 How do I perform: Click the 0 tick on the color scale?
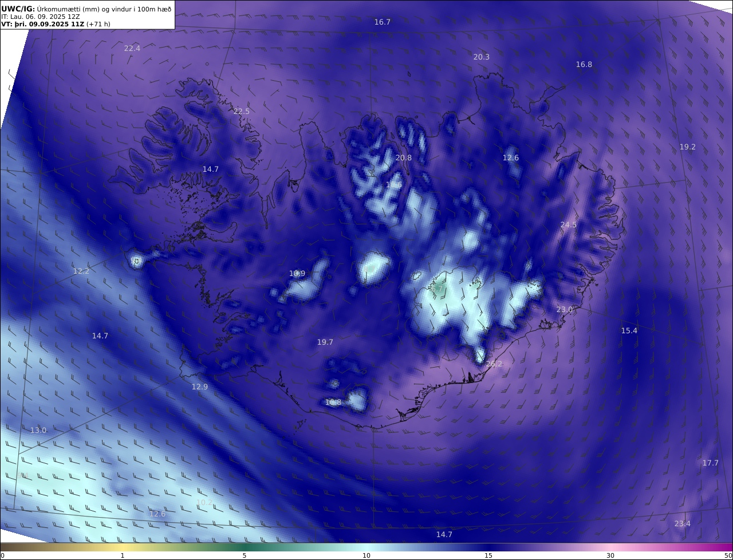pyautogui.click(x=2, y=555)
